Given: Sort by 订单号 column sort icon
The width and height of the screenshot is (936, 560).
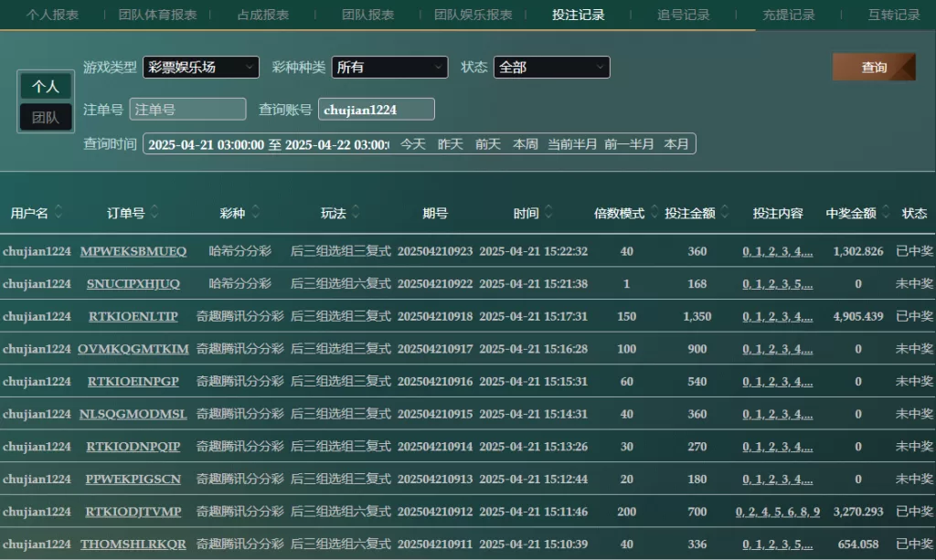Looking at the screenshot, I should pos(154,212).
